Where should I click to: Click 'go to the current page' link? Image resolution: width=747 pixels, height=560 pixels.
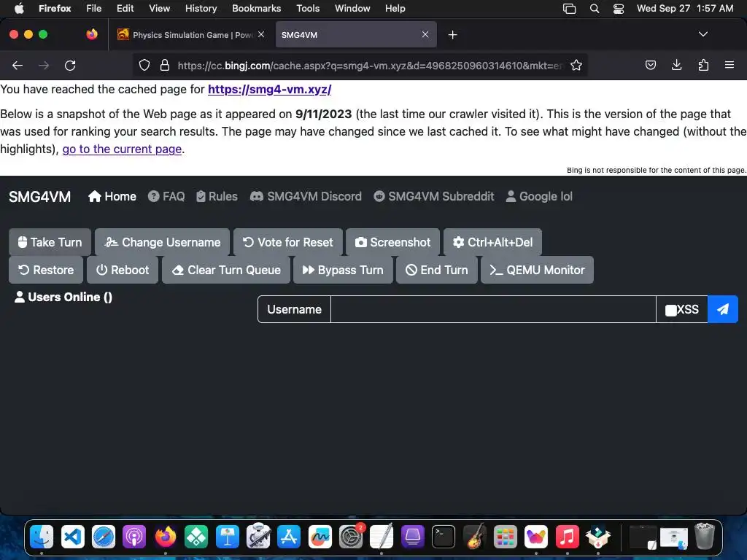pos(122,149)
